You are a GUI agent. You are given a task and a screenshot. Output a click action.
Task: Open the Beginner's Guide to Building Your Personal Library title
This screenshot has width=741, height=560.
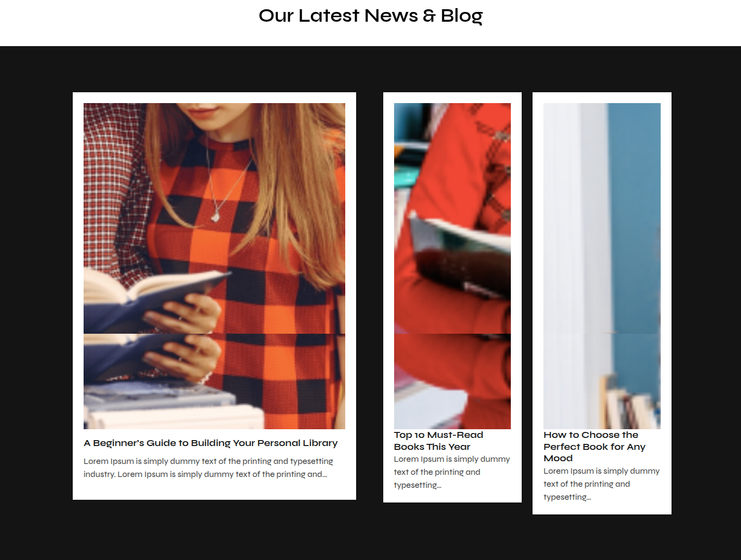coord(211,443)
